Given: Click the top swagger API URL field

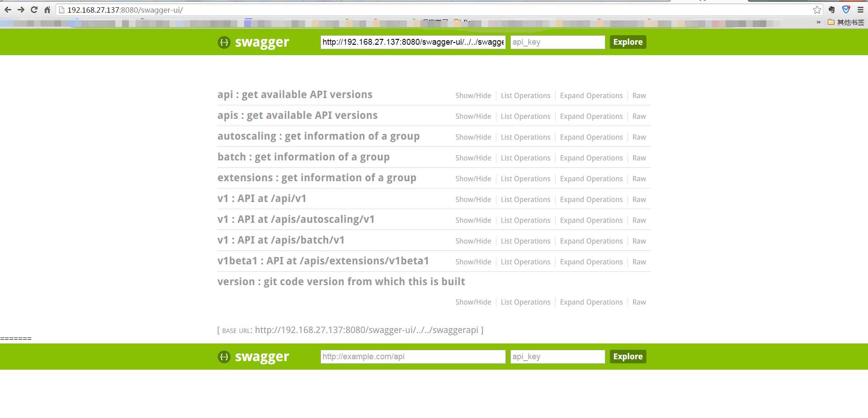Looking at the screenshot, I should tap(413, 42).
